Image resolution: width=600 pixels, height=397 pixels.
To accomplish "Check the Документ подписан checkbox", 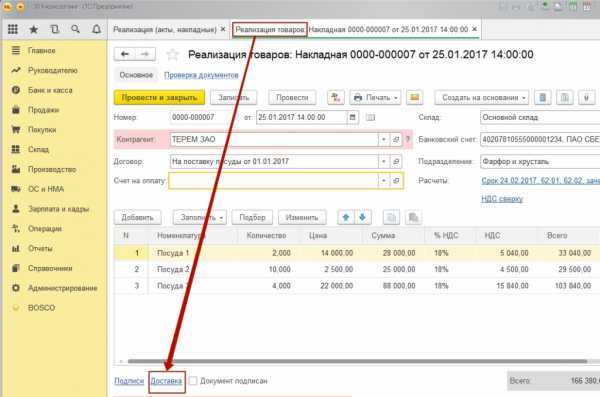I will coord(193,381).
